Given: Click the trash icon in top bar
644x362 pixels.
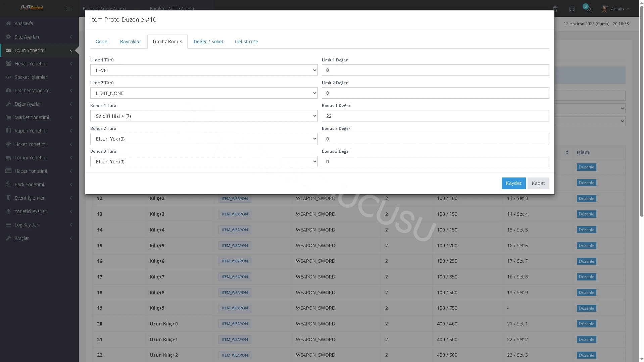Looking at the screenshot, I should click(x=555, y=9).
